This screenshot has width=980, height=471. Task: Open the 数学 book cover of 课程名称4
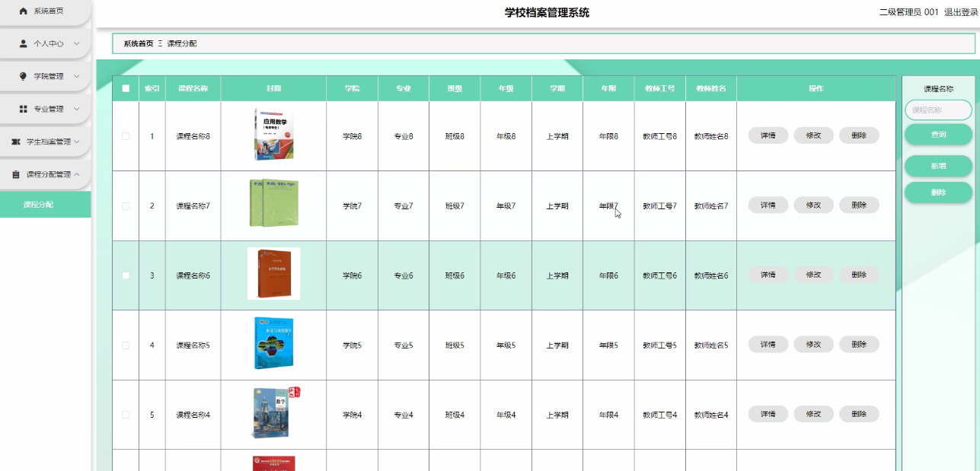click(276, 412)
